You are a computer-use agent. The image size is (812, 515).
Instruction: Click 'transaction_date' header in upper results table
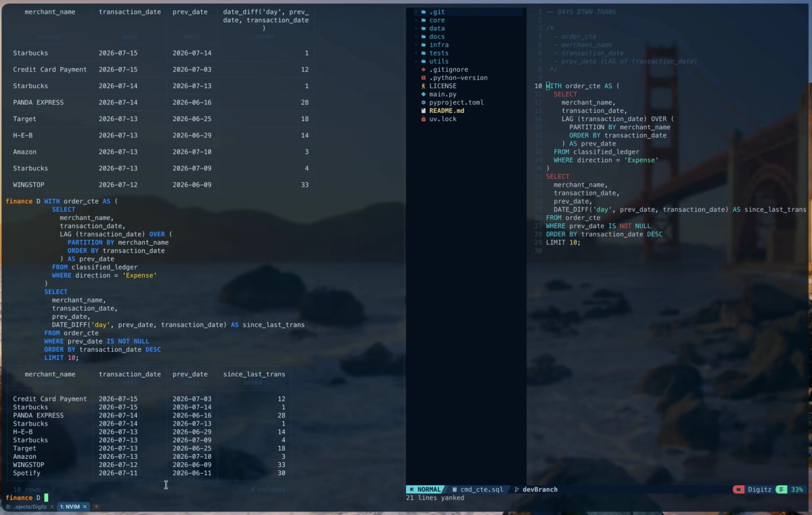(130, 12)
